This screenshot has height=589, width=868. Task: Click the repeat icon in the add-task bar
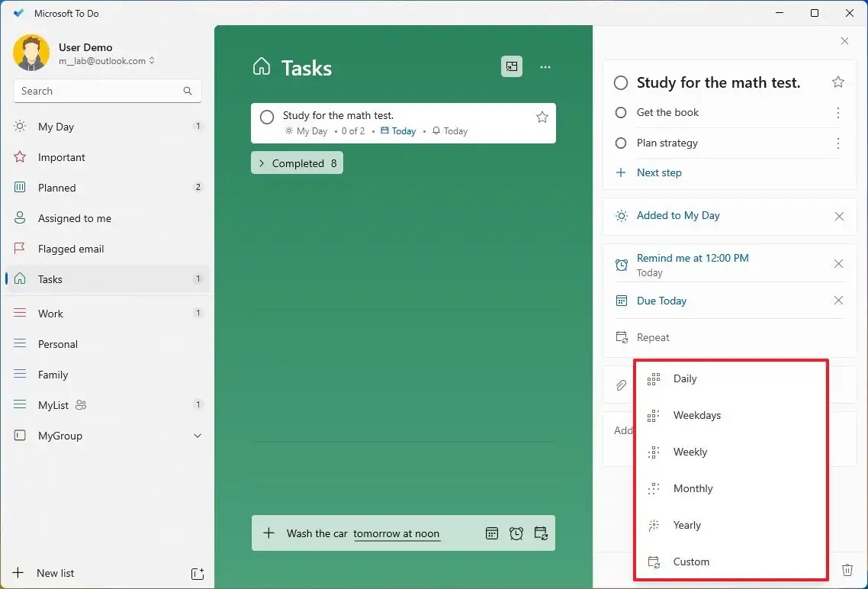(541, 533)
